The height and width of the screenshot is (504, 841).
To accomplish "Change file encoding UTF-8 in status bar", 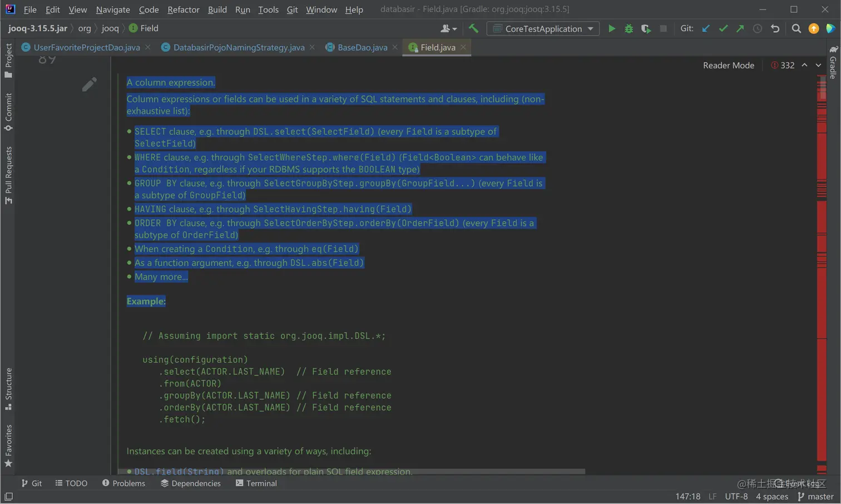I will [x=736, y=496].
